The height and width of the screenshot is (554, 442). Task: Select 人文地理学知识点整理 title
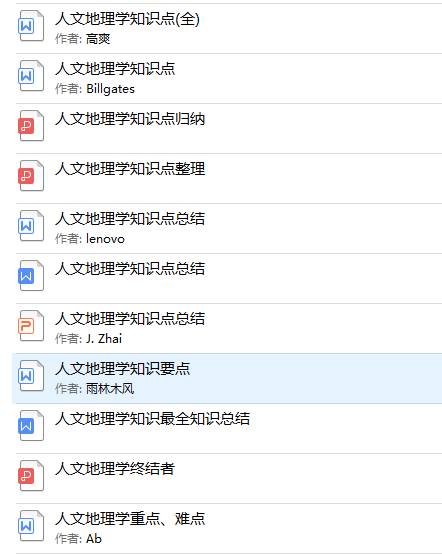pos(130,169)
